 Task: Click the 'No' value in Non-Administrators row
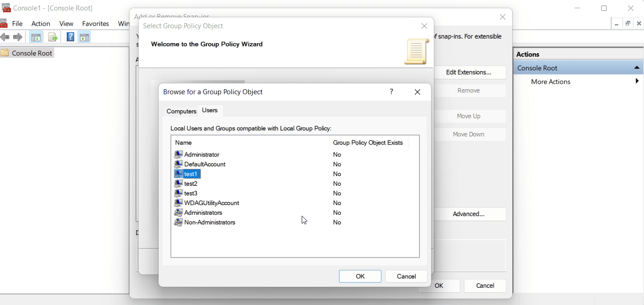click(337, 222)
